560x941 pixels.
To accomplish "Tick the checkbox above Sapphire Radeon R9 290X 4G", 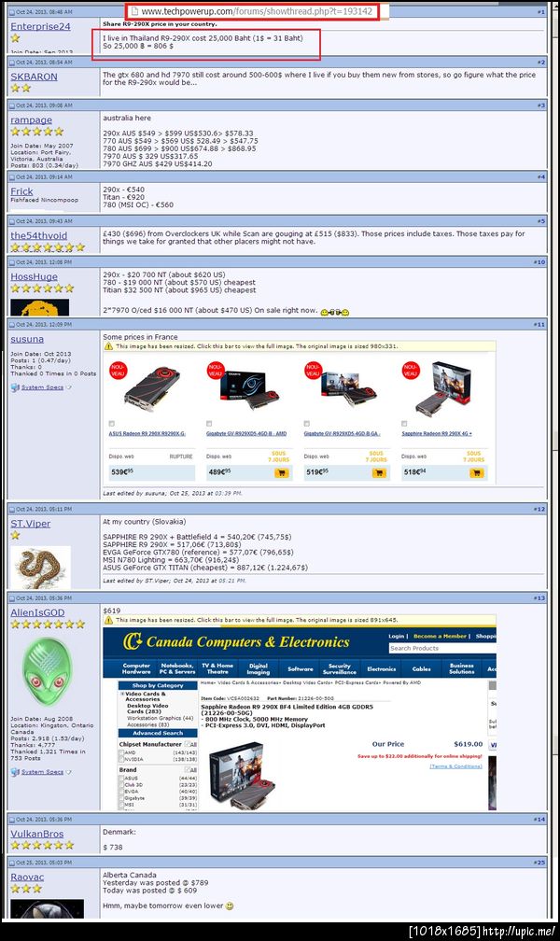I will coord(404,424).
